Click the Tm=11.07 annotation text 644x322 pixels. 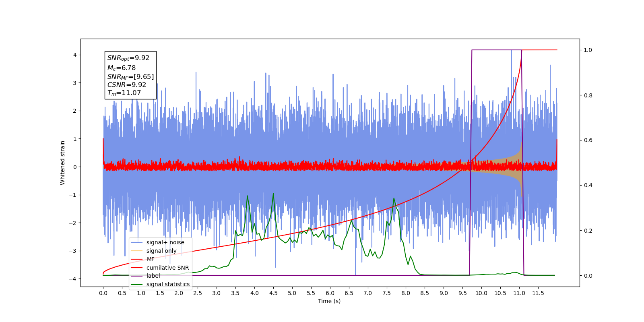pos(124,93)
